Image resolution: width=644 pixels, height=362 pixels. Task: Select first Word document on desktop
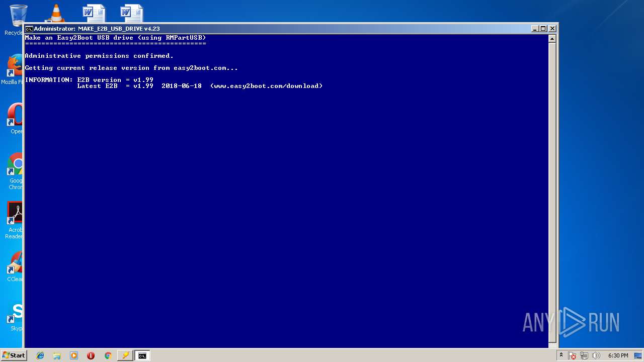point(94,13)
